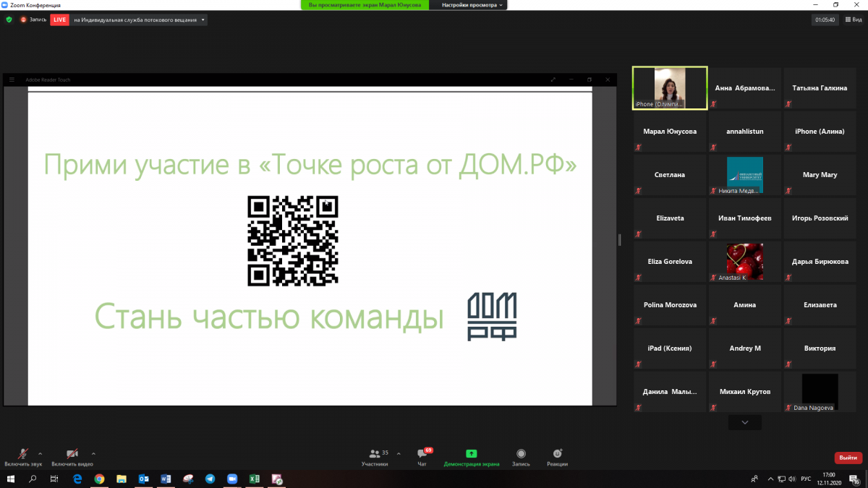The image size is (868, 488).
Task: Select 'Andrey M' participant tile
Action: click(x=745, y=348)
